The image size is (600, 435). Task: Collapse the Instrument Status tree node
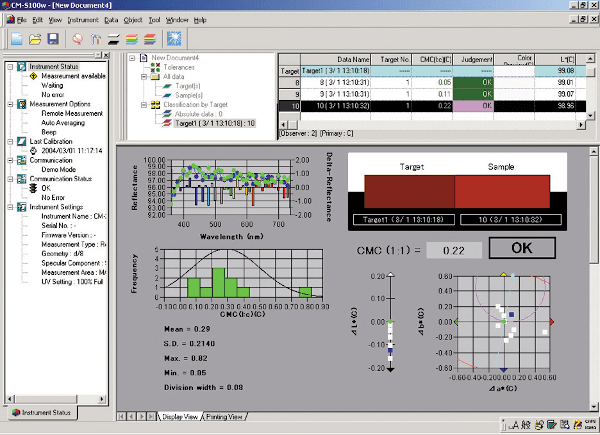pos(9,67)
